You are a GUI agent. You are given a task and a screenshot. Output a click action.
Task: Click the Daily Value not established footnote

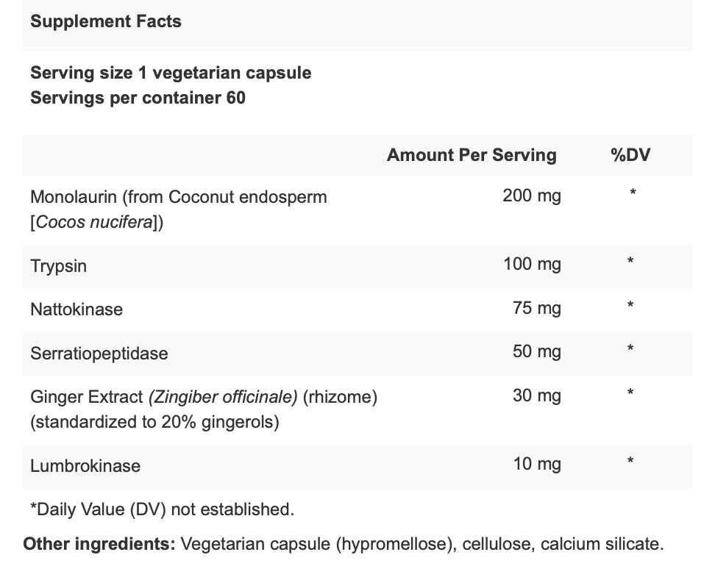(x=163, y=509)
